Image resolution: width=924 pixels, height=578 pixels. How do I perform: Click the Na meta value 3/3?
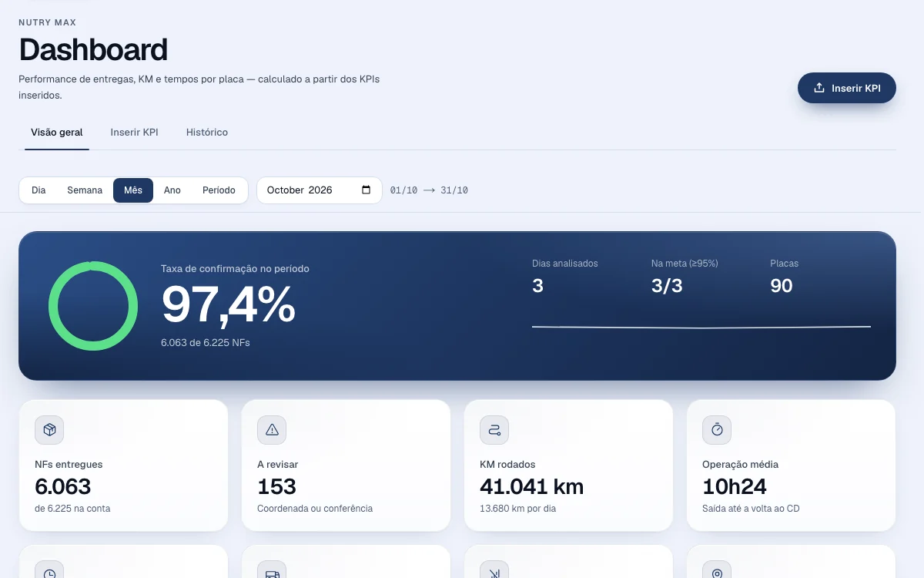[x=667, y=286]
